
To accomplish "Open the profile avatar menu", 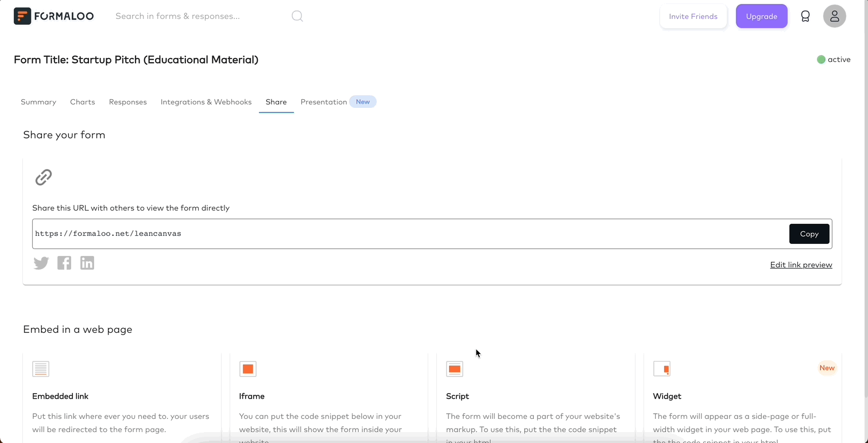I will [x=834, y=16].
